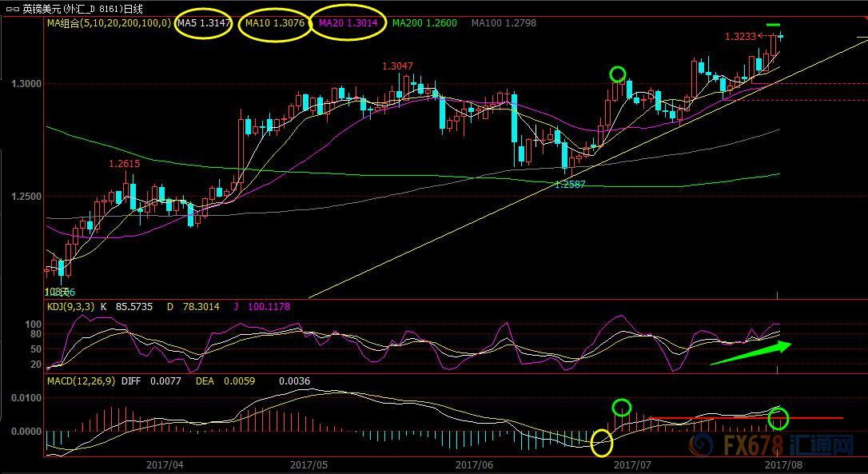The width and height of the screenshot is (868, 474).
Task: Click the 1.3233 high price annotation
Action: tap(739, 36)
